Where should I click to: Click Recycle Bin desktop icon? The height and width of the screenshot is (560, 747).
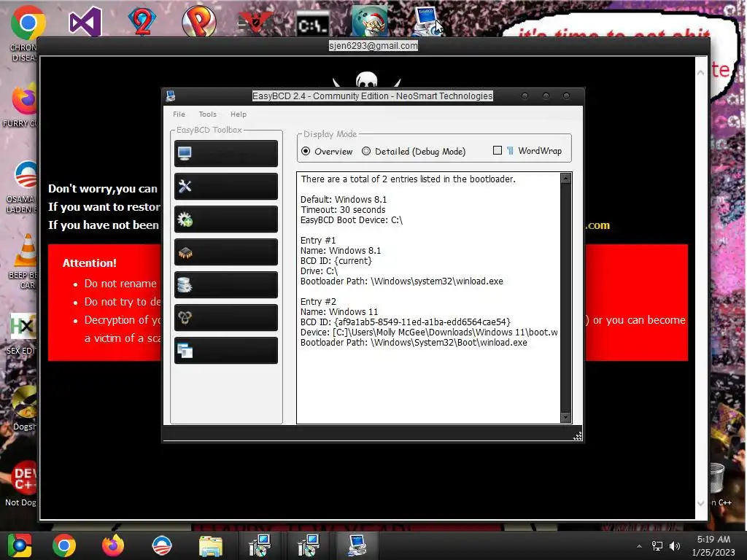(x=716, y=478)
